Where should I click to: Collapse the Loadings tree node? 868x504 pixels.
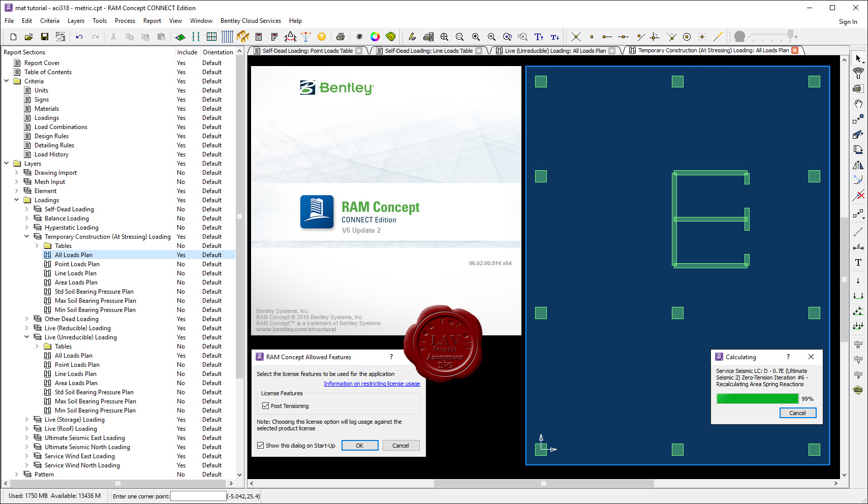tap(17, 200)
